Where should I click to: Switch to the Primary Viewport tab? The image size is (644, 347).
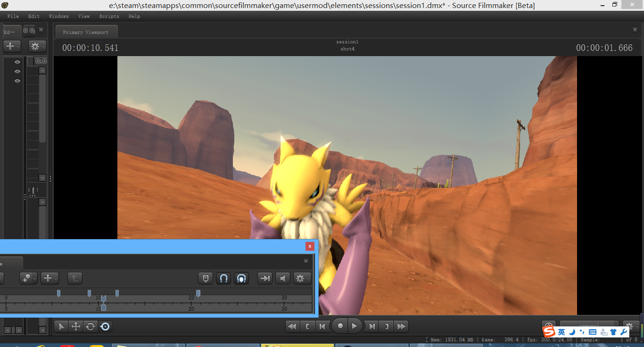click(86, 32)
